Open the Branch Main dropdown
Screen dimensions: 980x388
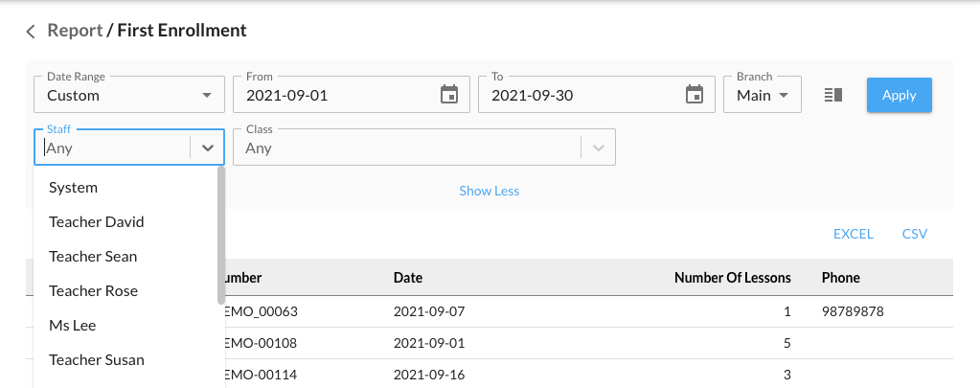(763, 95)
